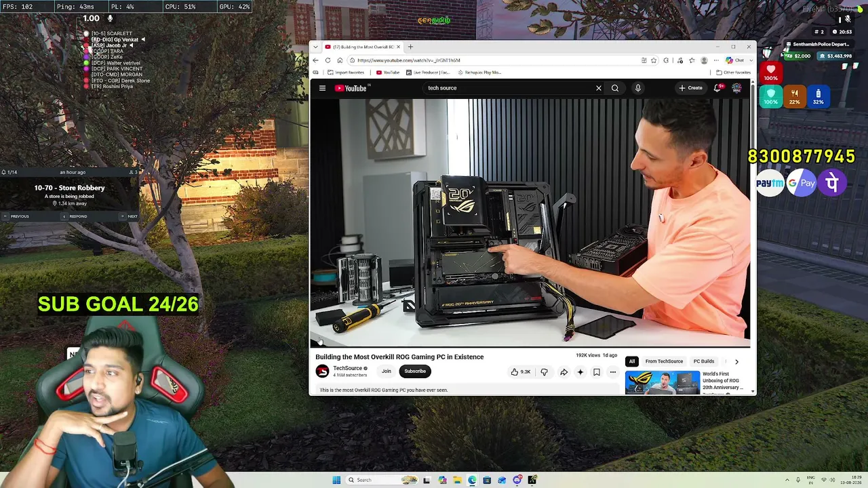Open the Other favorites folder
This screenshot has height=488, width=868.
(x=734, y=73)
